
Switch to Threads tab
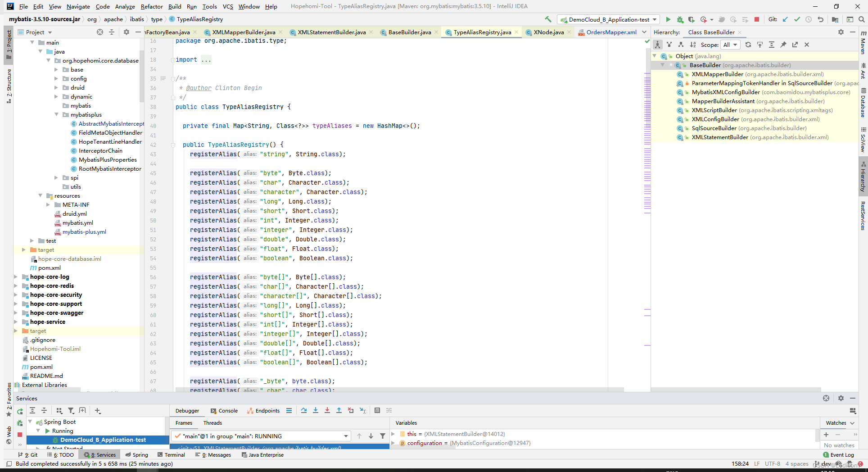pos(212,422)
